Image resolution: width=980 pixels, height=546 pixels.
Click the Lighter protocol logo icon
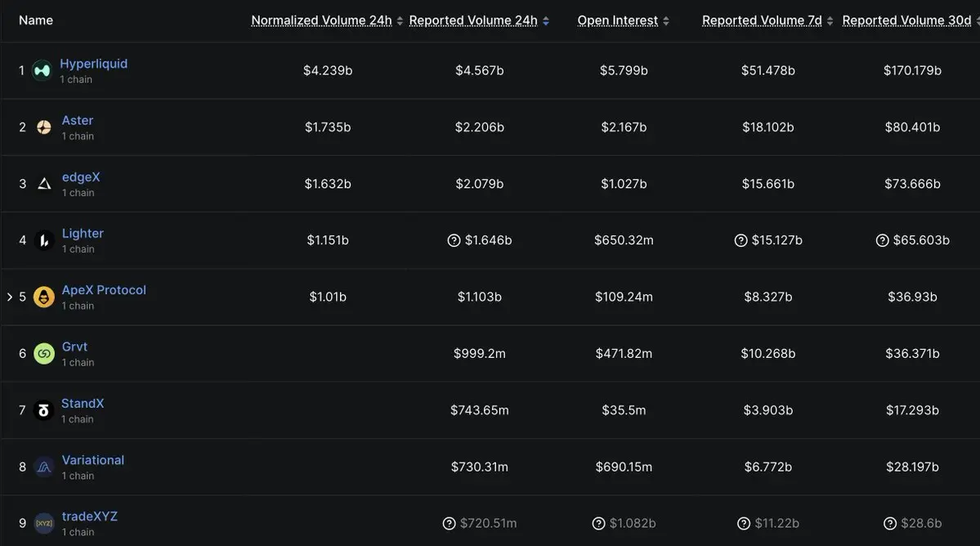[x=44, y=240]
